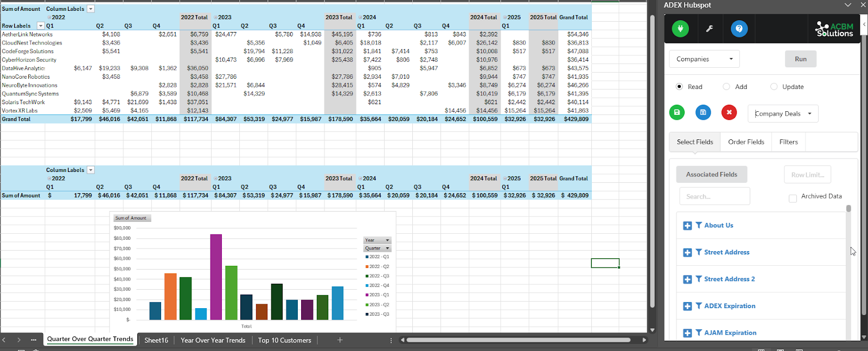Click the Run button
The width and height of the screenshot is (868, 351).
801,59
